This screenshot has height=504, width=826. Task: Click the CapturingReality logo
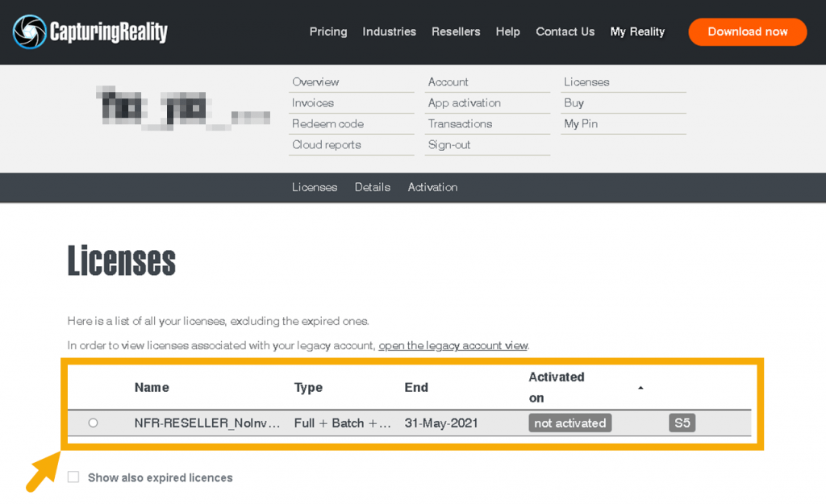90,32
